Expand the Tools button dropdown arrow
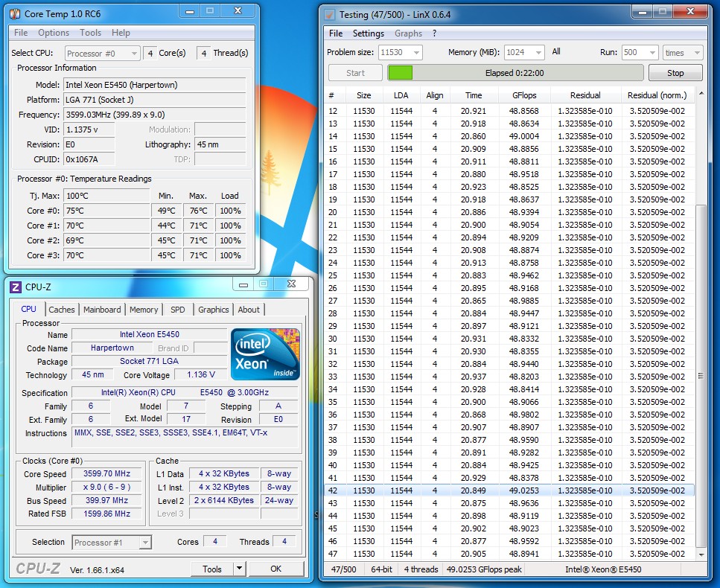 coord(239,569)
